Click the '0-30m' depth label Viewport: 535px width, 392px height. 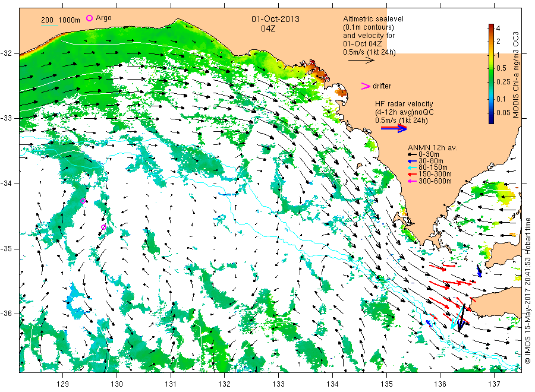[x=429, y=154]
